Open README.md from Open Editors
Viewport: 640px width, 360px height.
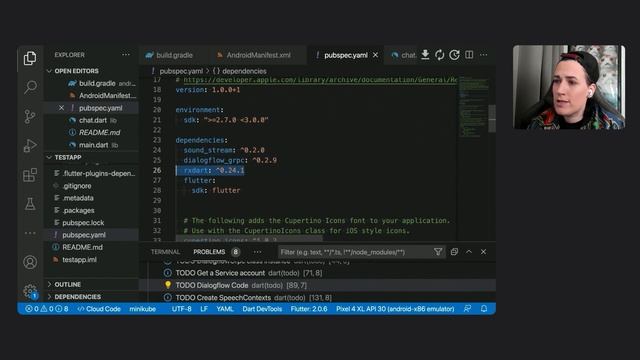click(x=100, y=133)
